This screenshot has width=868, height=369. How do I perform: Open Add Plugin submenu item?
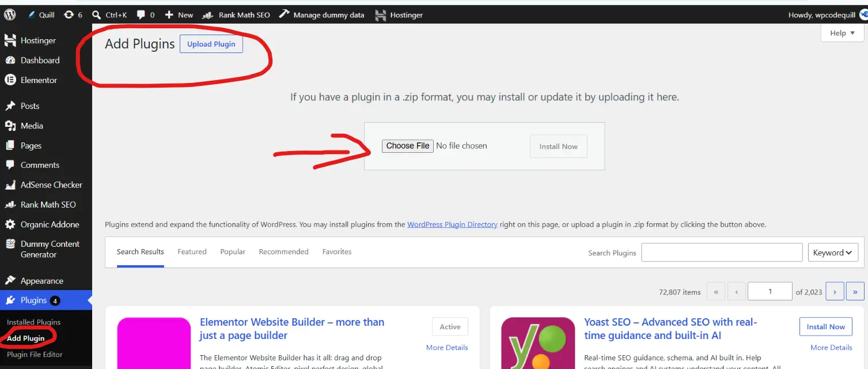click(x=26, y=338)
